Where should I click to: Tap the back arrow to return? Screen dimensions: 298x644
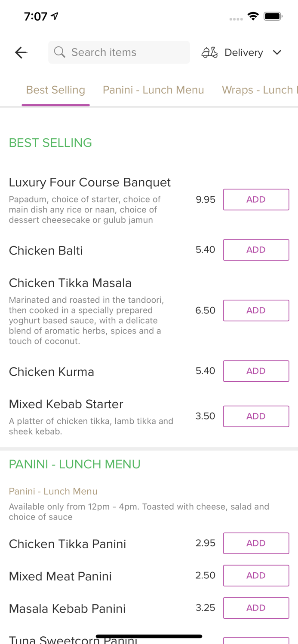click(x=20, y=52)
